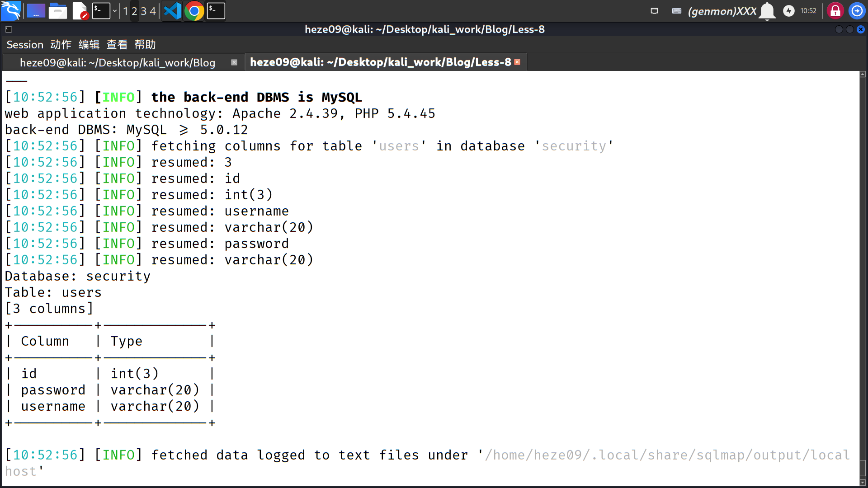
Task: Open the Session menu
Action: (x=25, y=45)
